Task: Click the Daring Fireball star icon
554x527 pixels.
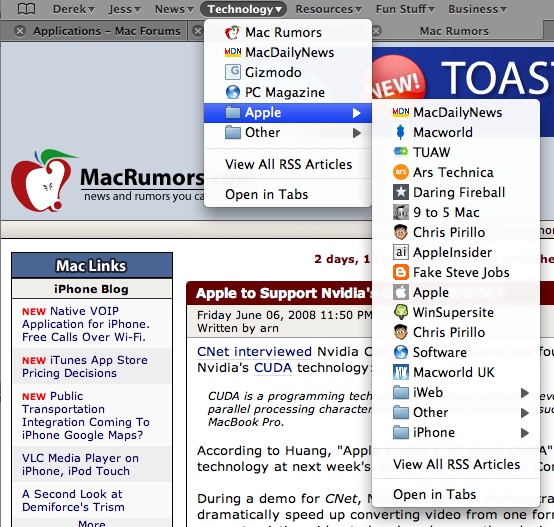Action: click(401, 192)
